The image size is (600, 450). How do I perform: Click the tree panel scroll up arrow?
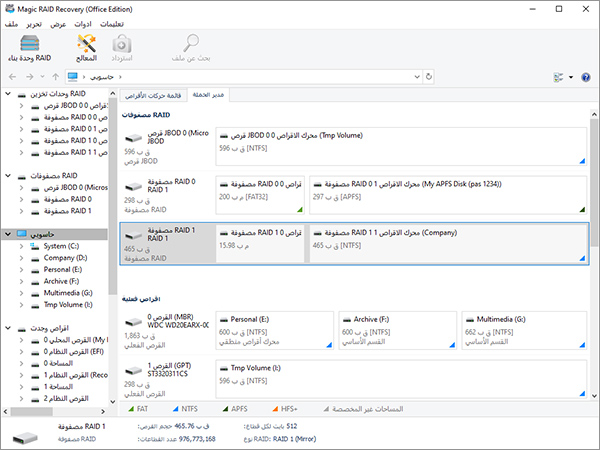coord(112,93)
